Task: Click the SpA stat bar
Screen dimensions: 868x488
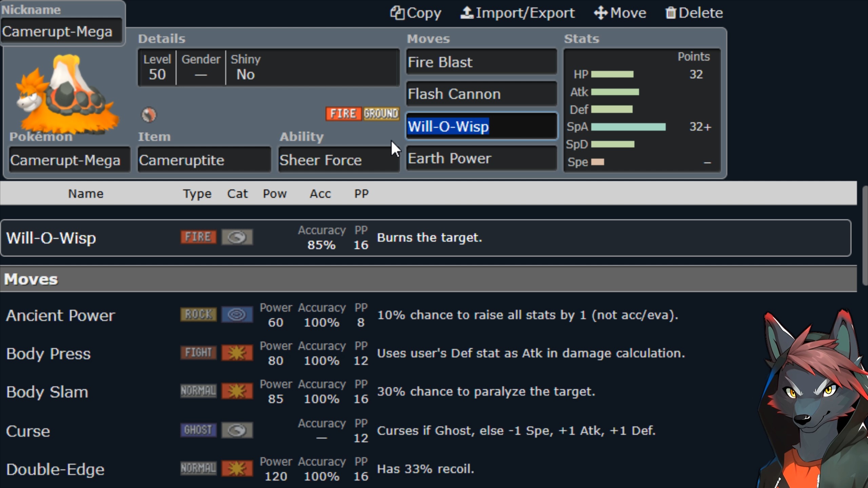Action: 628,127
